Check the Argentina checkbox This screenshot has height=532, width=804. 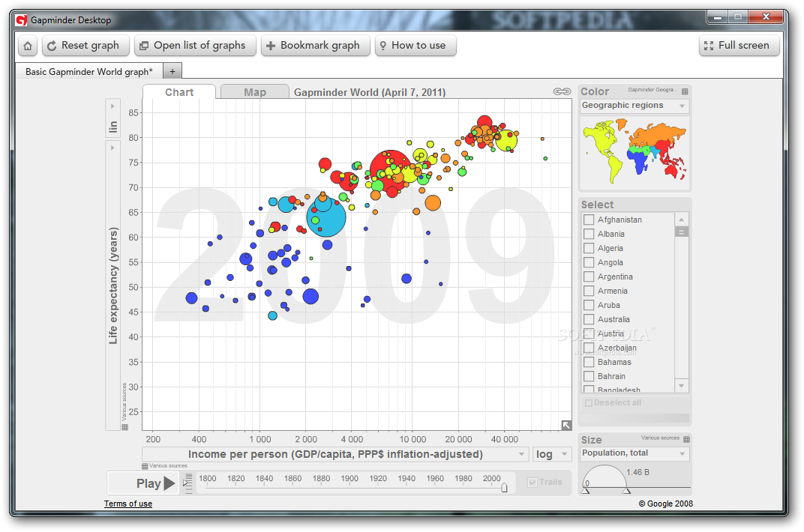tap(589, 276)
